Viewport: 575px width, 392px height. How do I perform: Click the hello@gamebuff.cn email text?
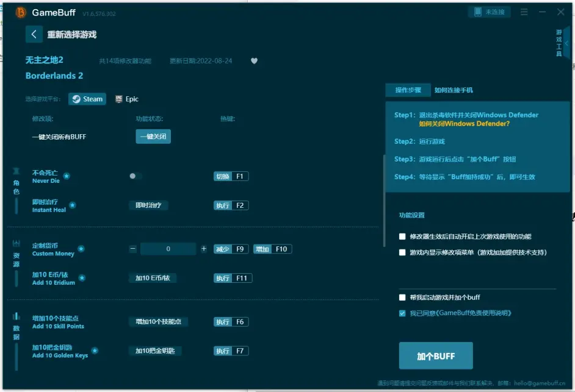point(540,383)
